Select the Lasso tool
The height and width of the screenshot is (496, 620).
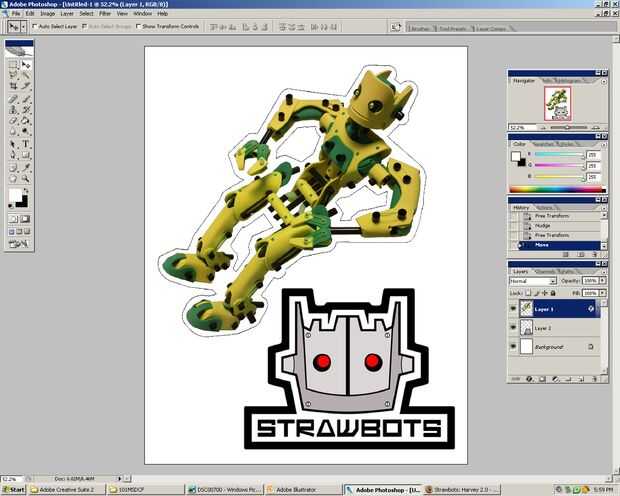coord(13,75)
